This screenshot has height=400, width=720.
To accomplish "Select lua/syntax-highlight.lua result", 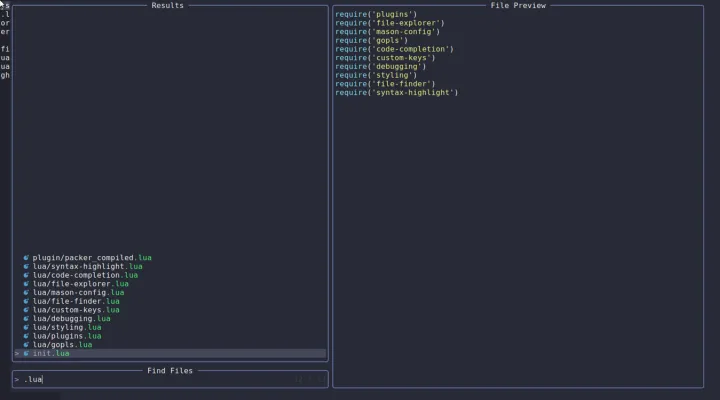I will coord(87,266).
